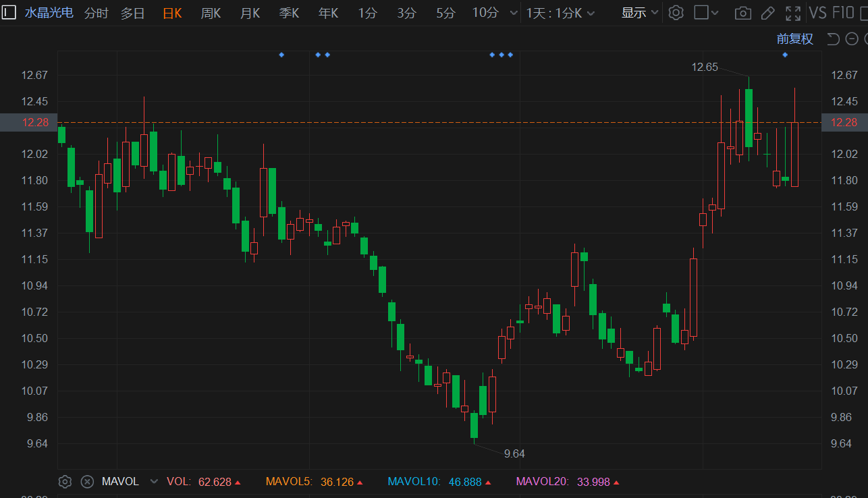868x498 pixels.
Task: Open chart settings gear in top toolbar
Action: (676, 13)
